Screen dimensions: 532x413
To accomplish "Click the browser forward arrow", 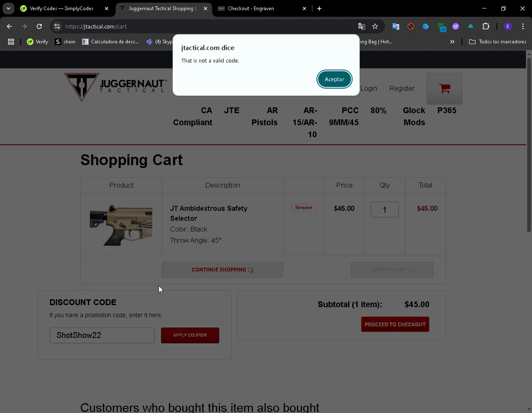I will (24, 26).
